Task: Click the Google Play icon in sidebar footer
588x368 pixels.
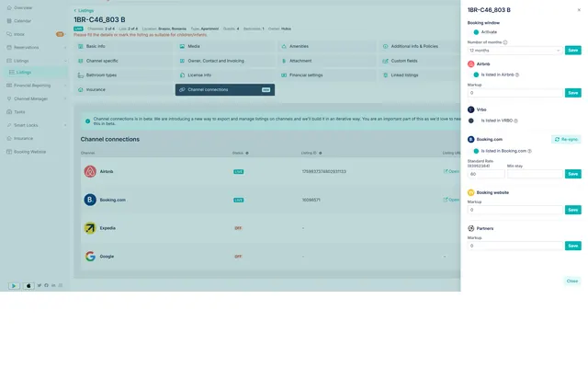Action: pos(14,286)
